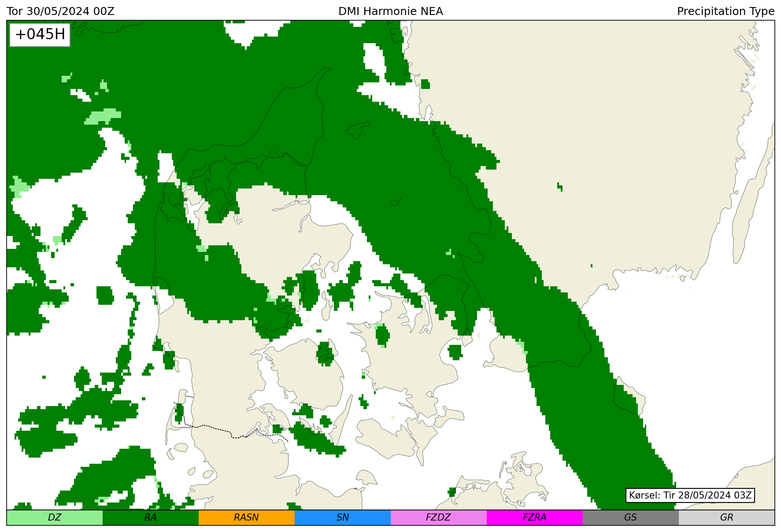The height and width of the screenshot is (532, 781).
Task: Click the DZ light green legend swatch
Action: 55,517
